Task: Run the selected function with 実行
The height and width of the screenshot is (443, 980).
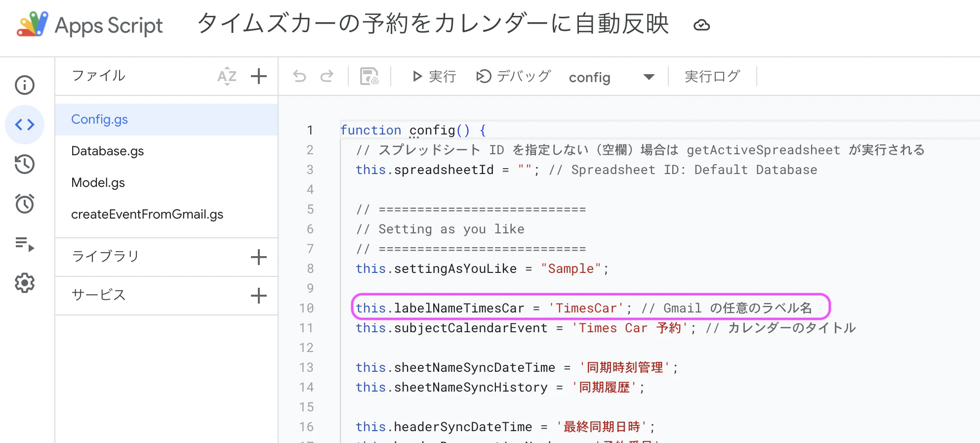Action: coord(434,76)
